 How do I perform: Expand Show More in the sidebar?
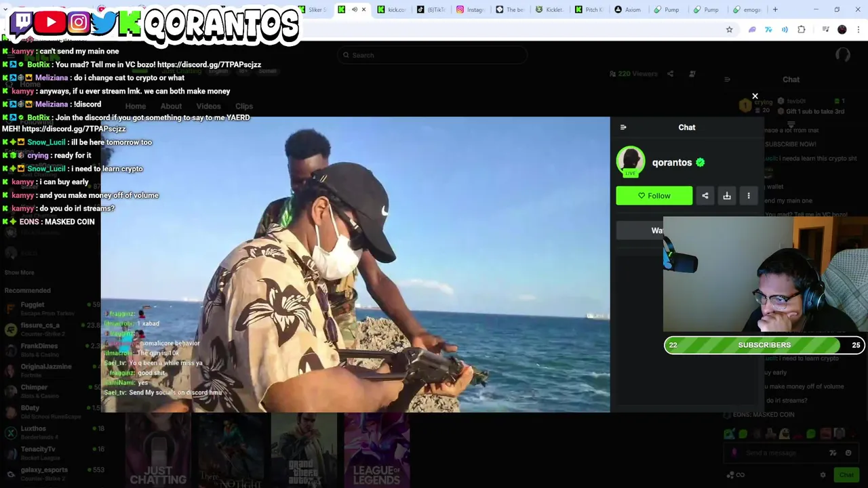[x=19, y=272]
